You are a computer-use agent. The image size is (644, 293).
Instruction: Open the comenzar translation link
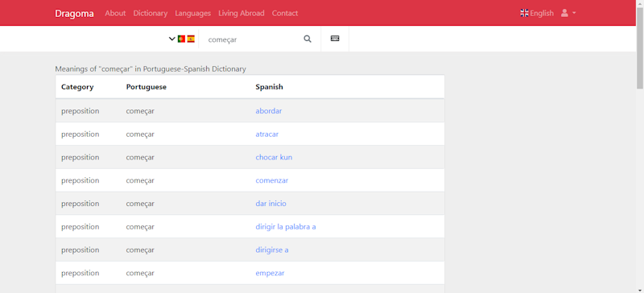(272, 180)
